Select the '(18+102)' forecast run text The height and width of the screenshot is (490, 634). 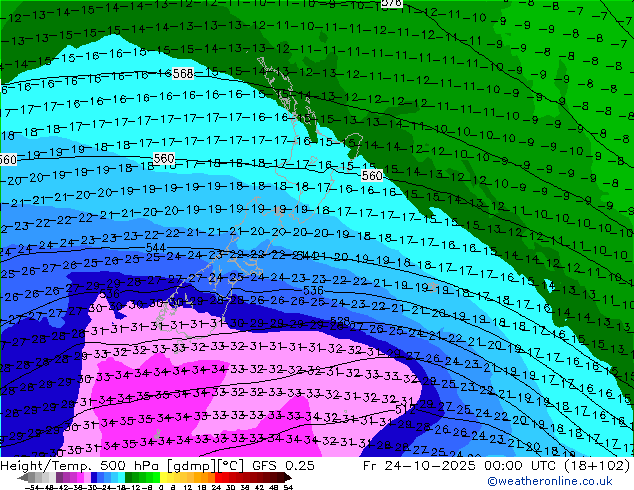(598, 466)
